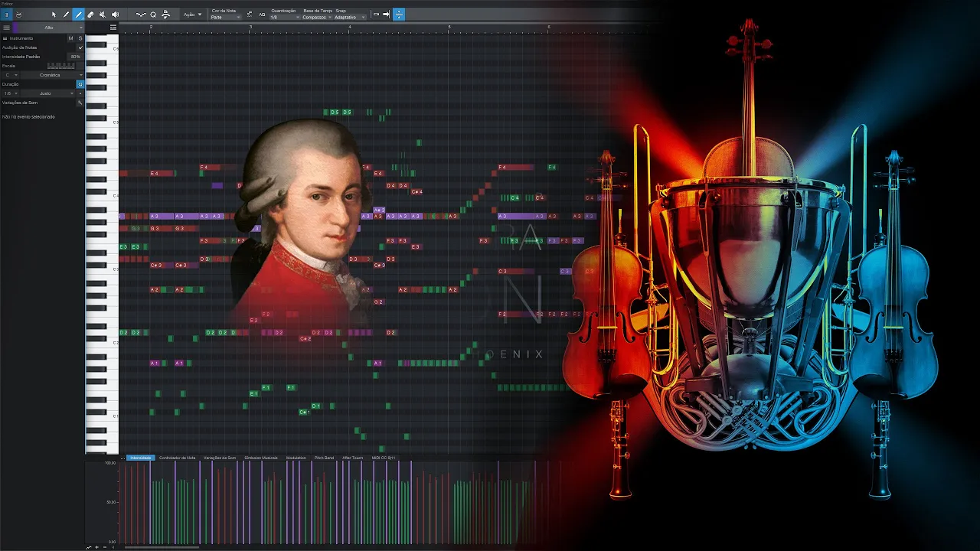Click the list icon above piano keys
The height and width of the screenshot is (551, 980).
tap(113, 28)
